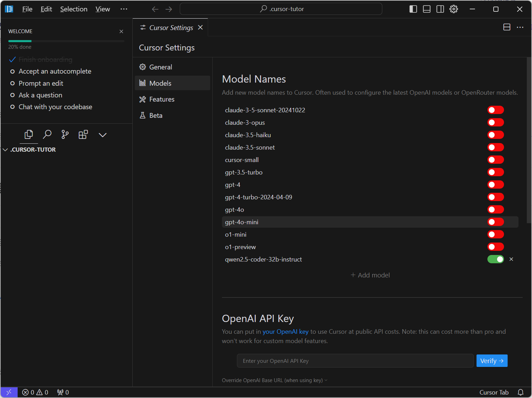Enable gpt-4-turbo-2024-04-09 model

click(496, 197)
